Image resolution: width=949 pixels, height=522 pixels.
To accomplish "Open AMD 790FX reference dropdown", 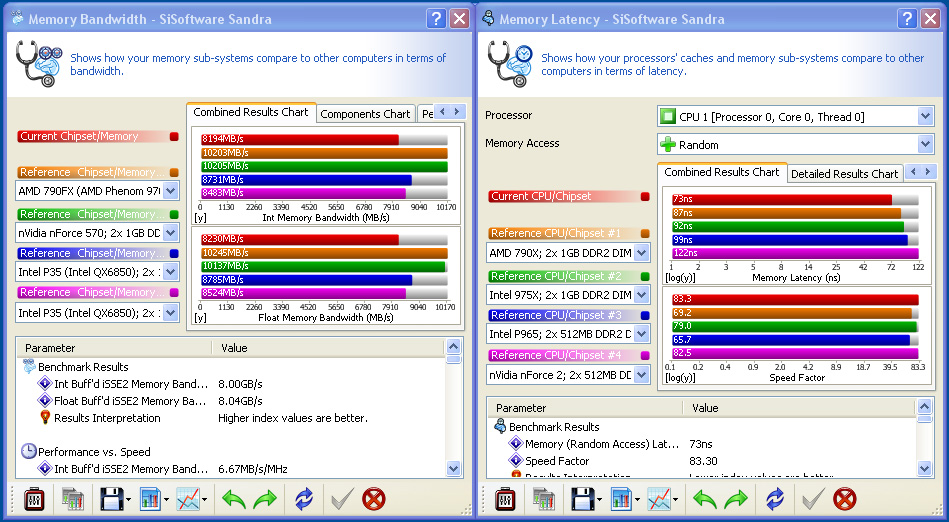I will (x=171, y=191).
